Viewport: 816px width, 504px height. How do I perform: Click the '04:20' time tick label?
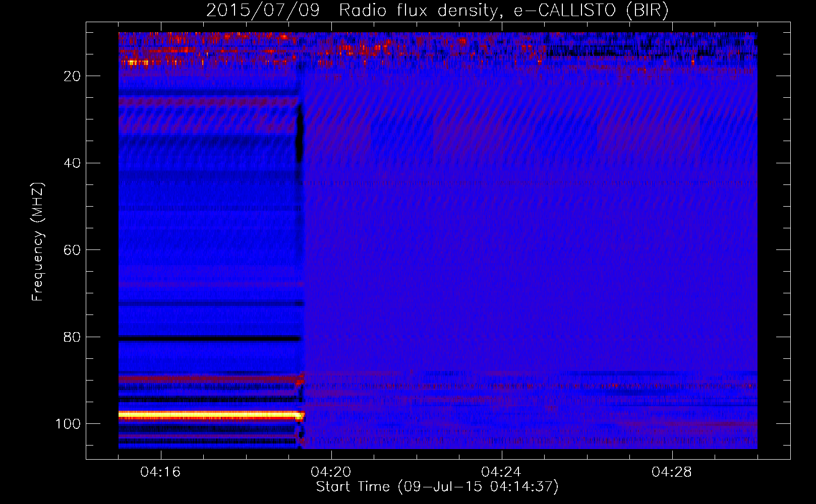[331, 472]
